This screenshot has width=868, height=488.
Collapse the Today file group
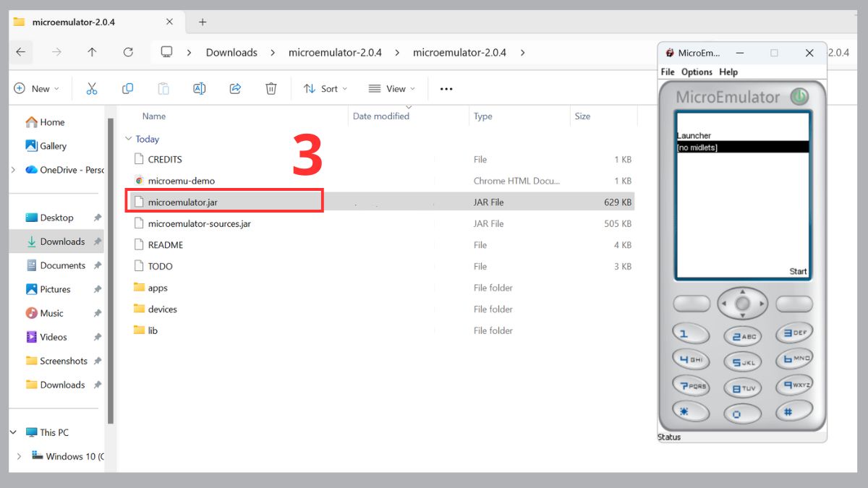pos(127,138)
